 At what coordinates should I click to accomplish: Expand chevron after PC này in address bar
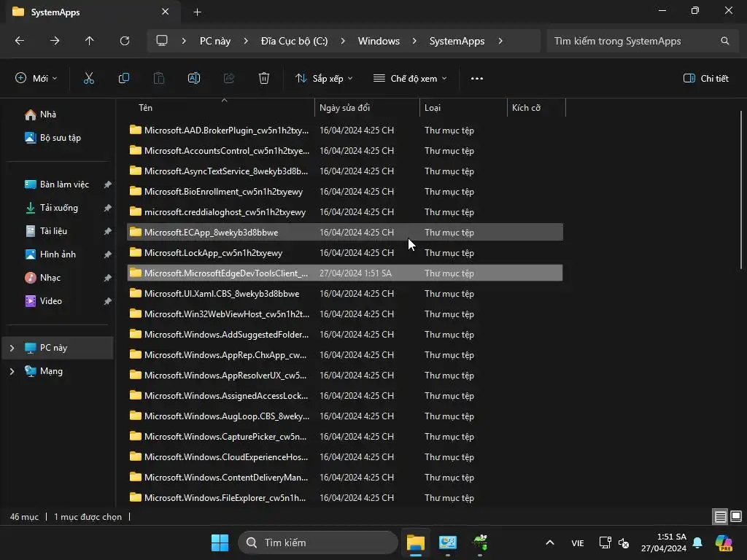pos(246,41)
